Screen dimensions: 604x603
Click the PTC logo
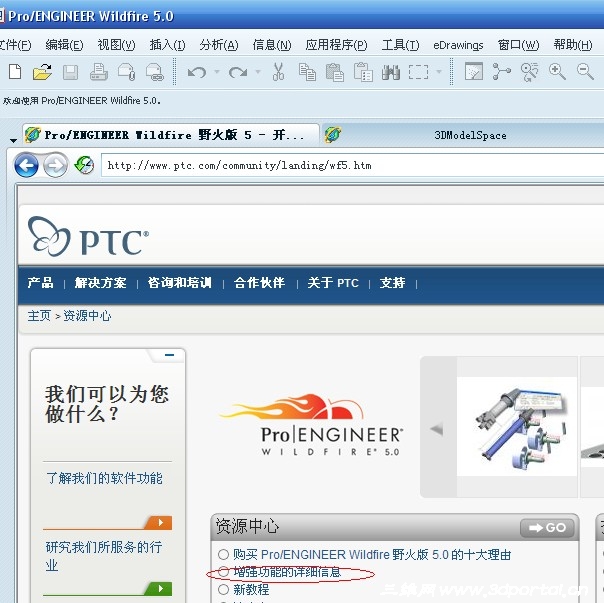pyautogui.click(x=89, y=236)
